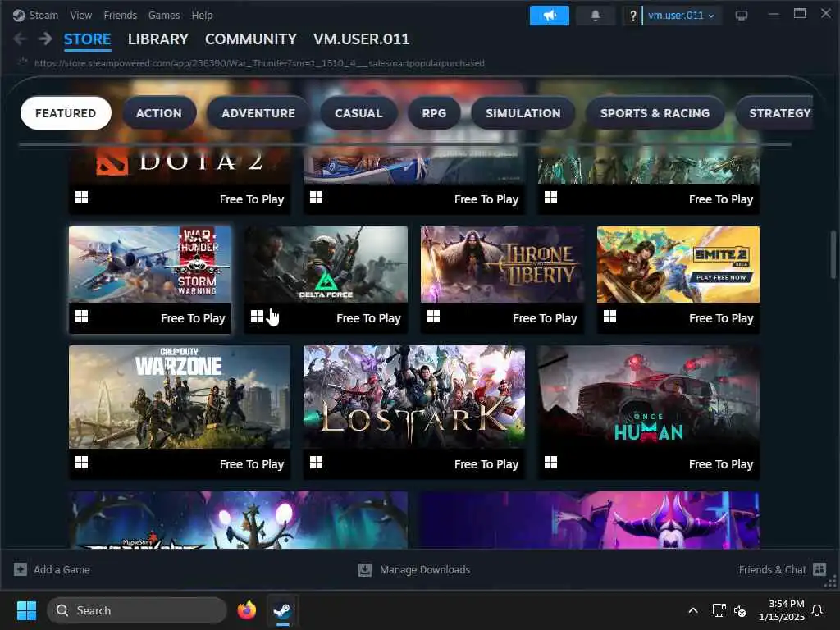
Task: Open the Friends menu
Action: pyautogui.click(x=120, y=16)
